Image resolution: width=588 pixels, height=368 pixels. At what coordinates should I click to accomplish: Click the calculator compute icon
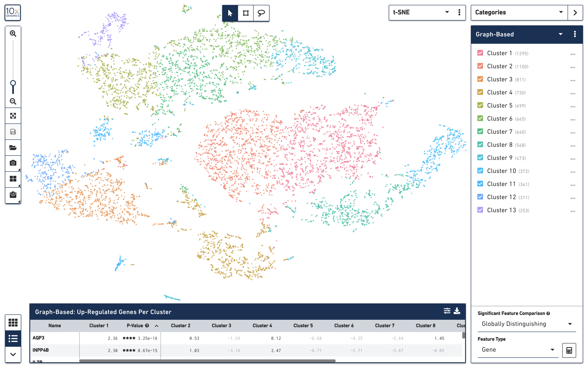click(x=569, y=350)
